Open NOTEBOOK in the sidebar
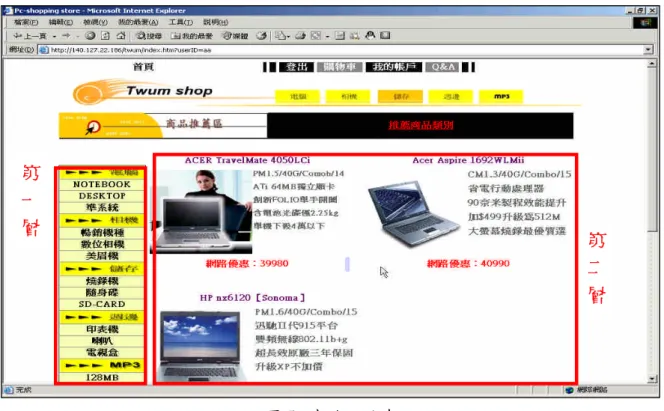Image resolution: width=664 pixels, height=411 pixels. tap(102, 185)
